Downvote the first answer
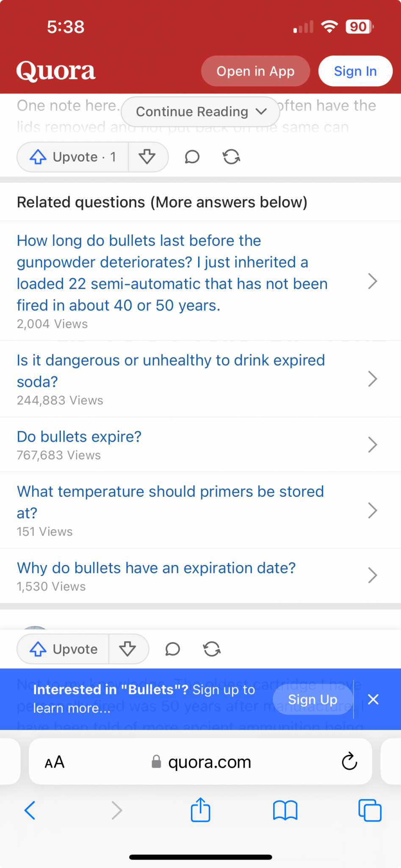This screenshot has height=868, width=401. tap(147, 157)
